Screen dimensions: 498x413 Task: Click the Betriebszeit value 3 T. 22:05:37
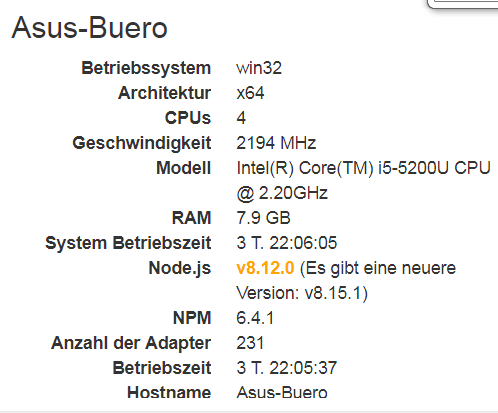tap(287, 368)
